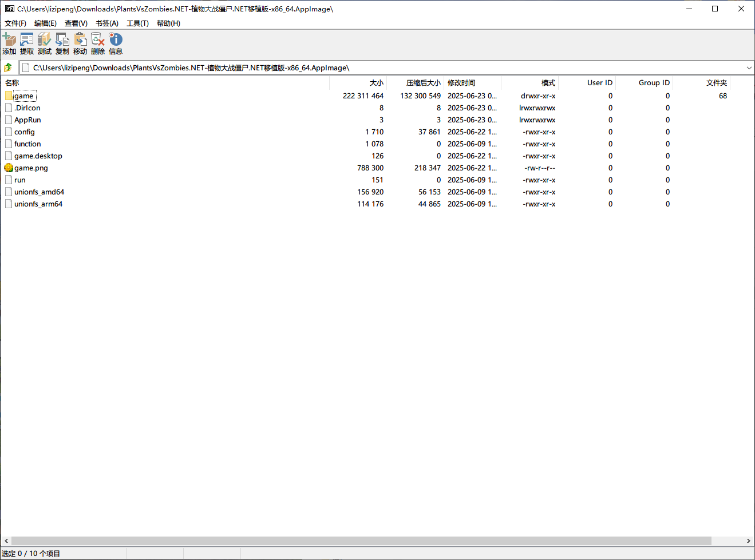
Task: Click the horizontal scrollbar thumb
Action: click(x=361, y=541)
